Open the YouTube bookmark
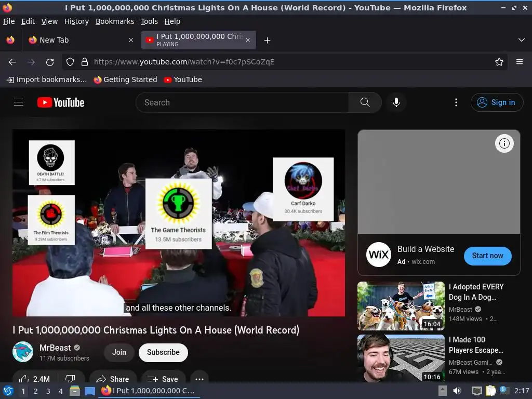The image size is (532, 399). 183,79
